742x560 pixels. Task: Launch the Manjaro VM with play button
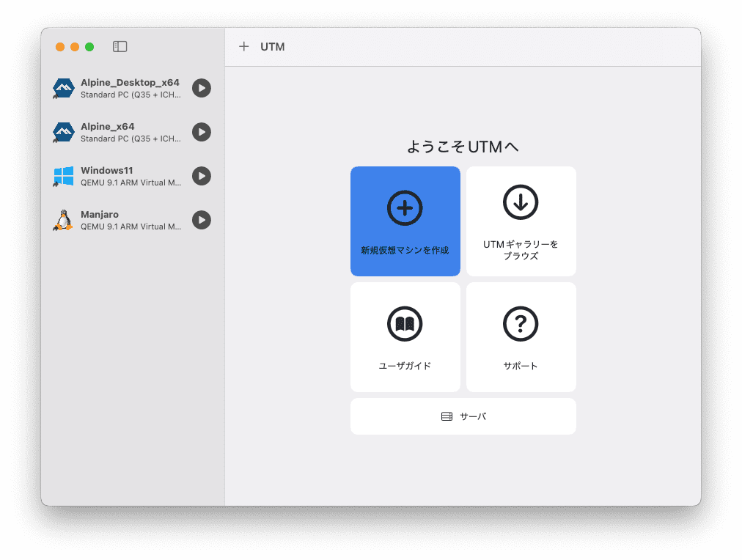(x=202, y=220)
